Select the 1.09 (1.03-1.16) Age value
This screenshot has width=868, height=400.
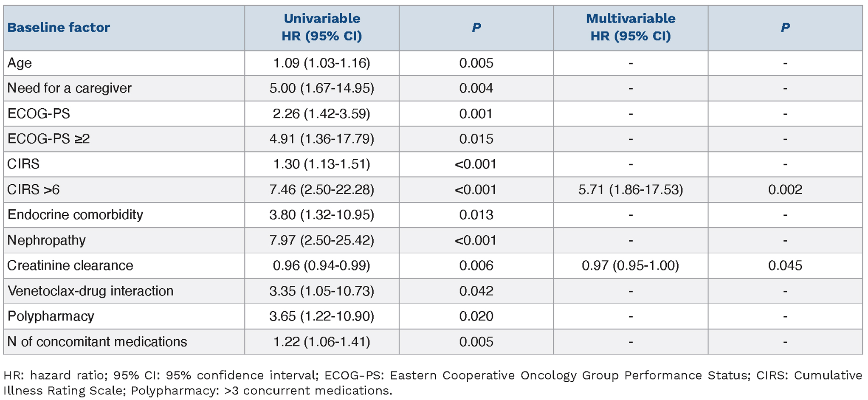click(x=321, y=63)
